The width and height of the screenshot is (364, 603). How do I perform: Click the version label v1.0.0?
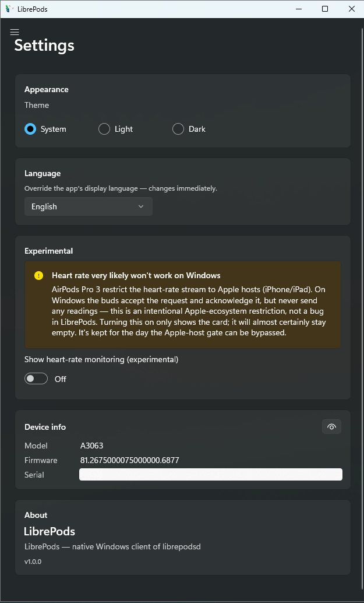click(33, 562)
